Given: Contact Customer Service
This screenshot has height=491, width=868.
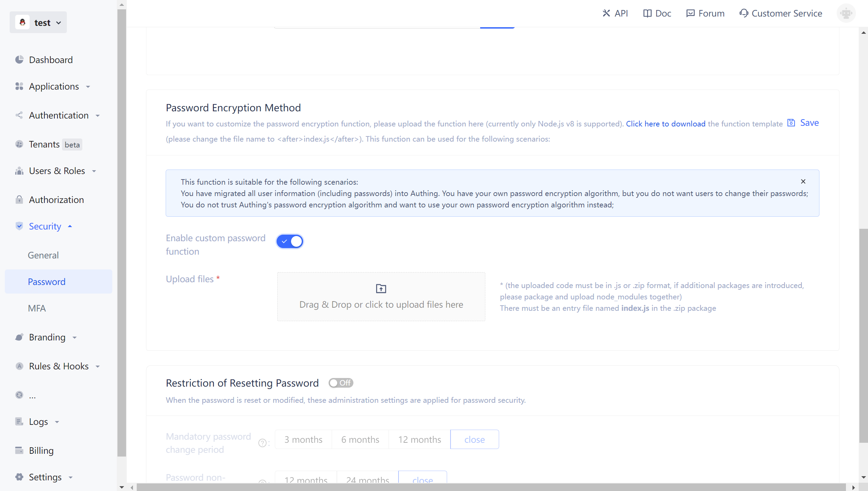Looking at the screenshot, I should [x=781, y=13].
